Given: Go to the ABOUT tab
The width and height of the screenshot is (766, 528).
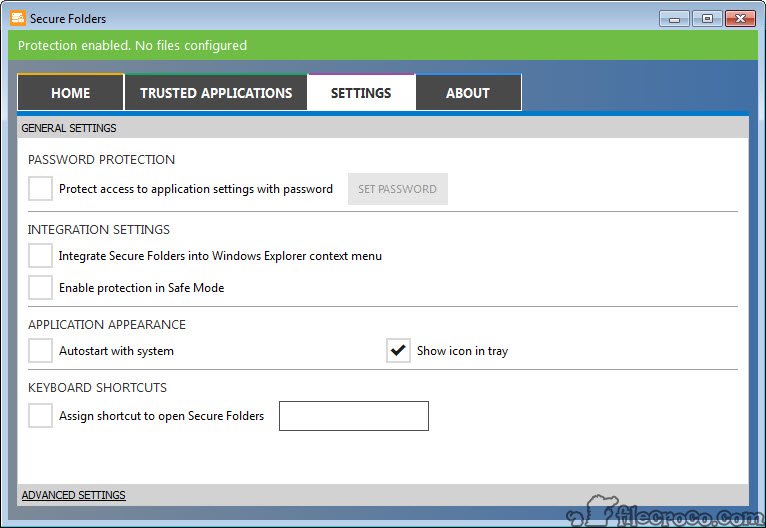Looking at the screenshot, I should pyautogui.click(x=468, y=93).
